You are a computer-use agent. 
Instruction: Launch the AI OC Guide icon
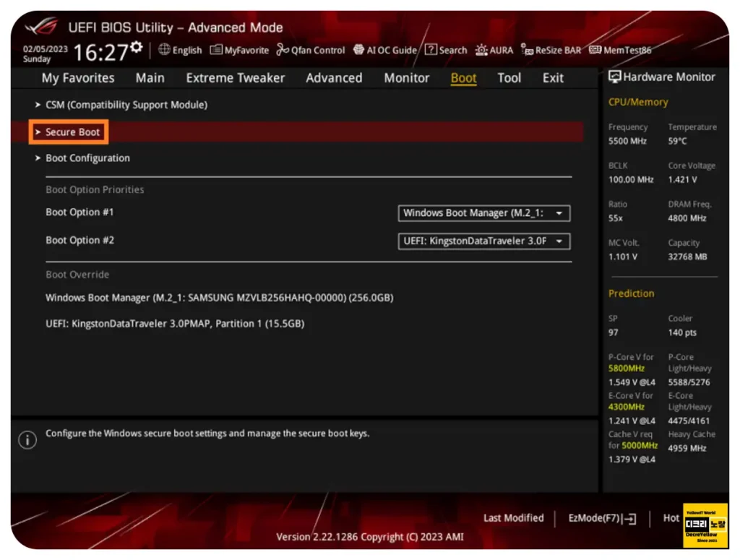click(358, 50)
